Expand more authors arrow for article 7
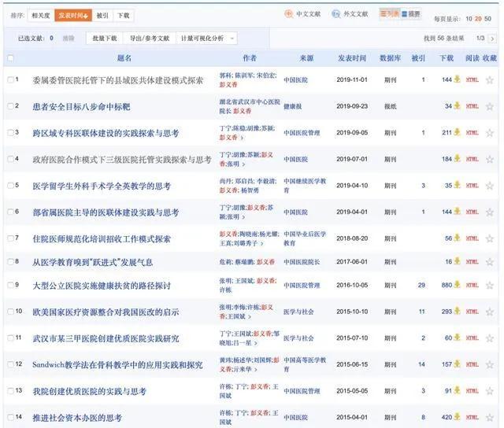504x428 pixels. point(261,244)
